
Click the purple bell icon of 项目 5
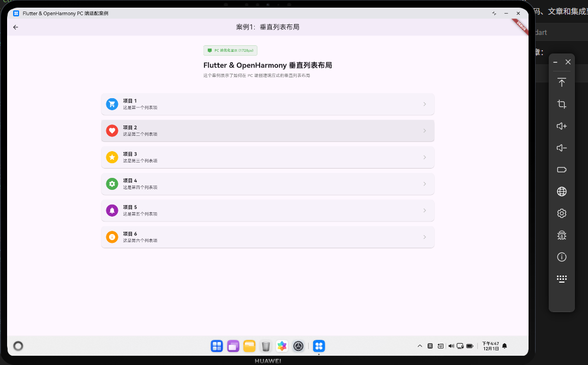(112, 211)
